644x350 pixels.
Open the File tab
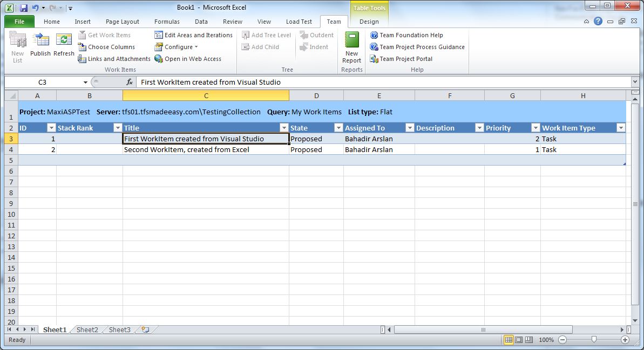tap(19, 22)
